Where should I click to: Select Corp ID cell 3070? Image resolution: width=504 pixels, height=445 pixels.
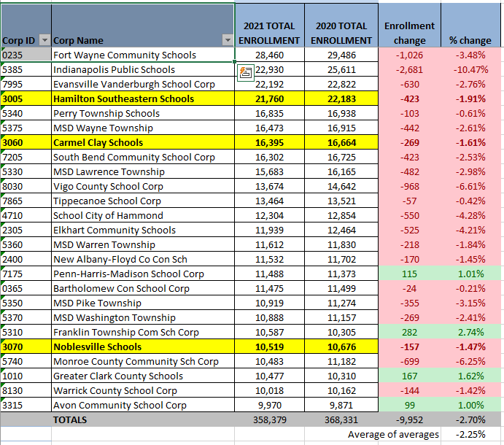[x=26, y=347]
